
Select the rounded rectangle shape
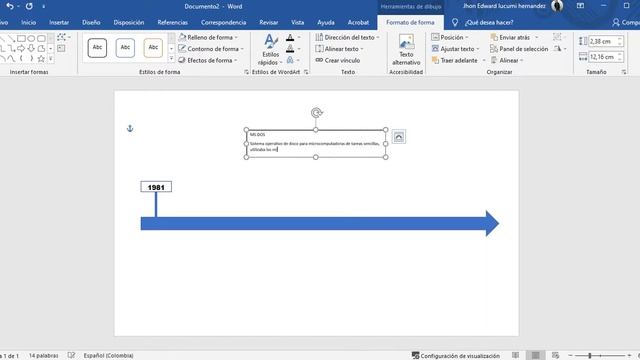click(41, 38)
